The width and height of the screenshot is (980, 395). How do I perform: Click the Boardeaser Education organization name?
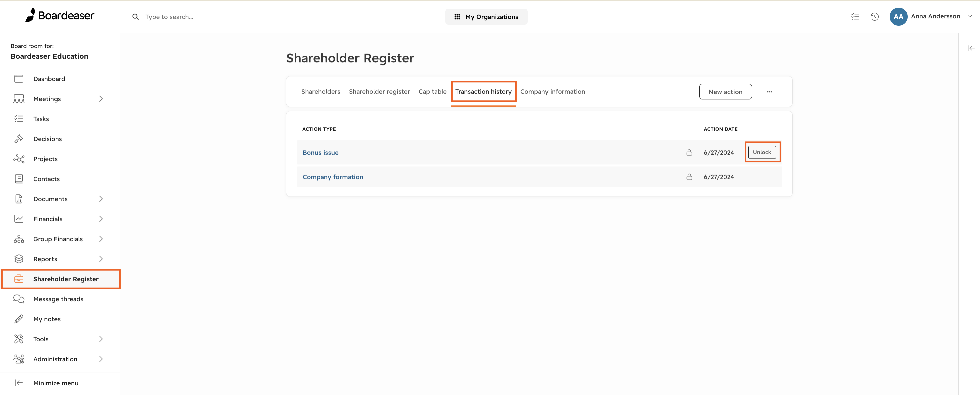(49, 56)
